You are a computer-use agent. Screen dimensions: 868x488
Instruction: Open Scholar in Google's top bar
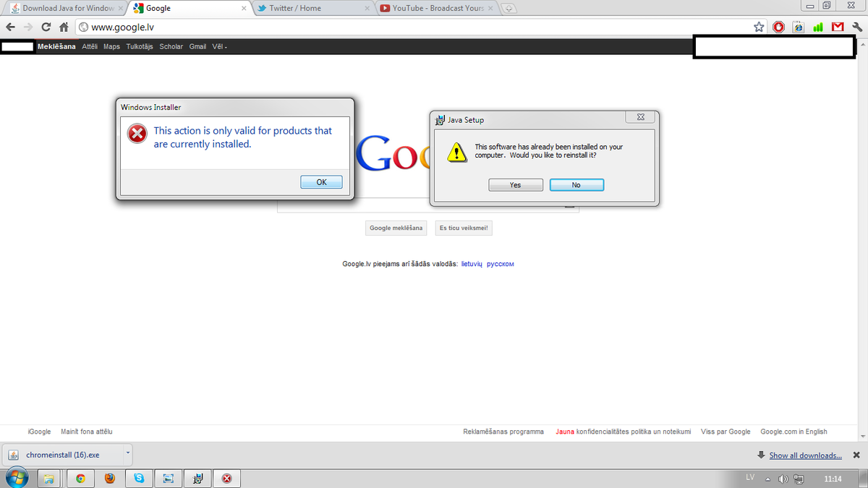(171, 47)
